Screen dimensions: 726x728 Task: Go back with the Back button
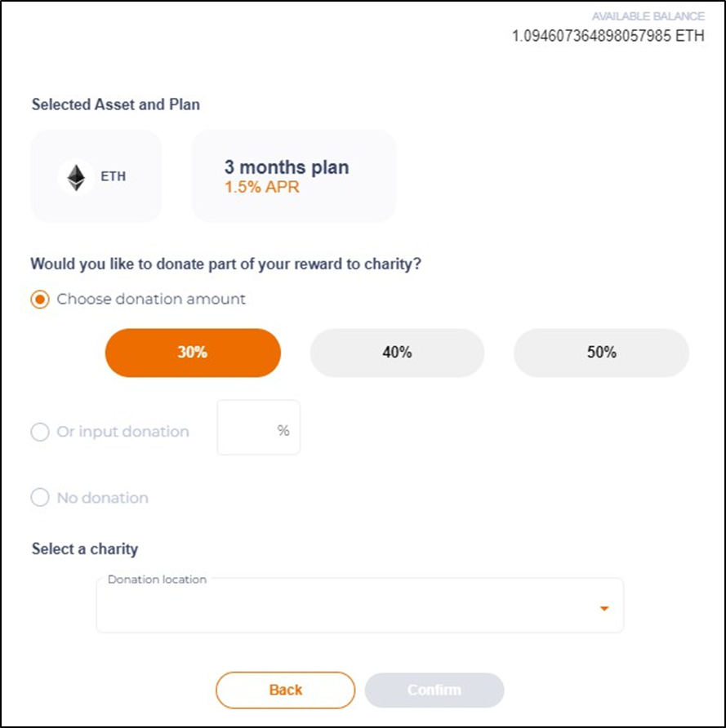tap(285, 690)
